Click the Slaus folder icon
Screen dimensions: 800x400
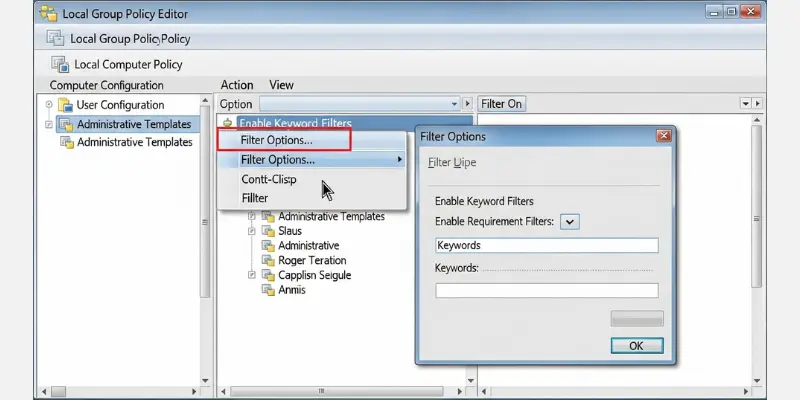point(268,231)
